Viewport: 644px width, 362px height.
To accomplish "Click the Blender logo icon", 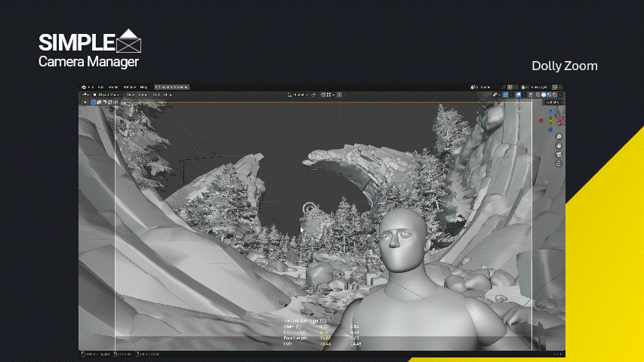I will [x=84, y=87].
